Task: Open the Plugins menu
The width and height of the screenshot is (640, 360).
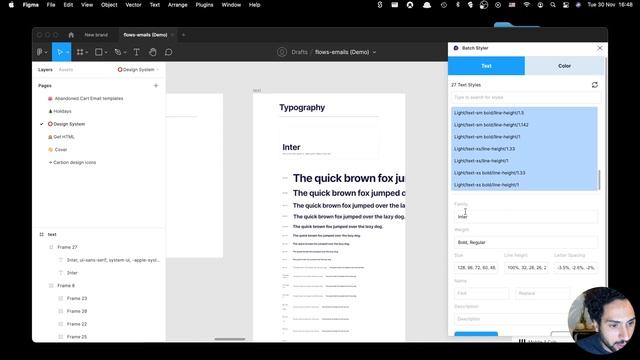Action: pyautogui.click(x=204, y=5)
